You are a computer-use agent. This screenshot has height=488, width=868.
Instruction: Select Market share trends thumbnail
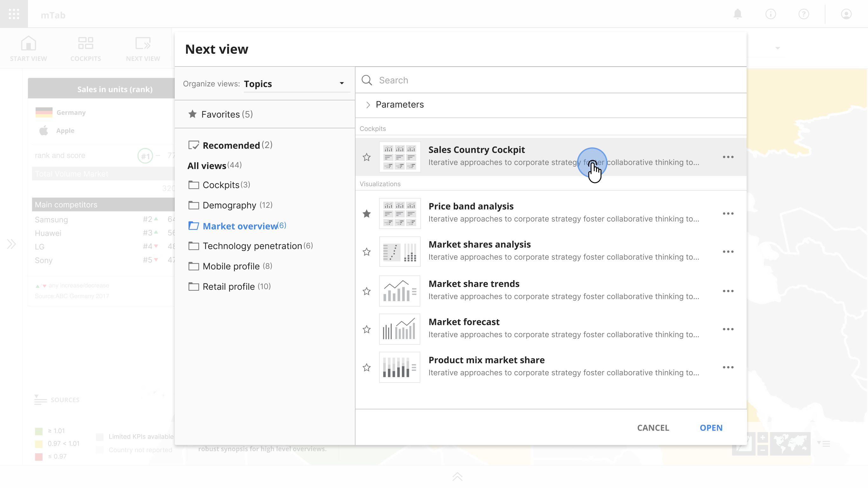(x=400, y=291)
